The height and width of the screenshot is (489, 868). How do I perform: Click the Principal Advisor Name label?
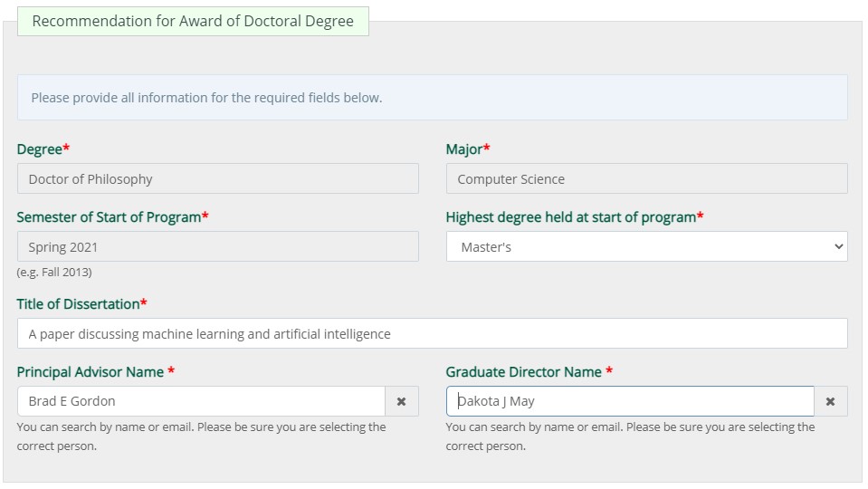click(x=91, y=371)
